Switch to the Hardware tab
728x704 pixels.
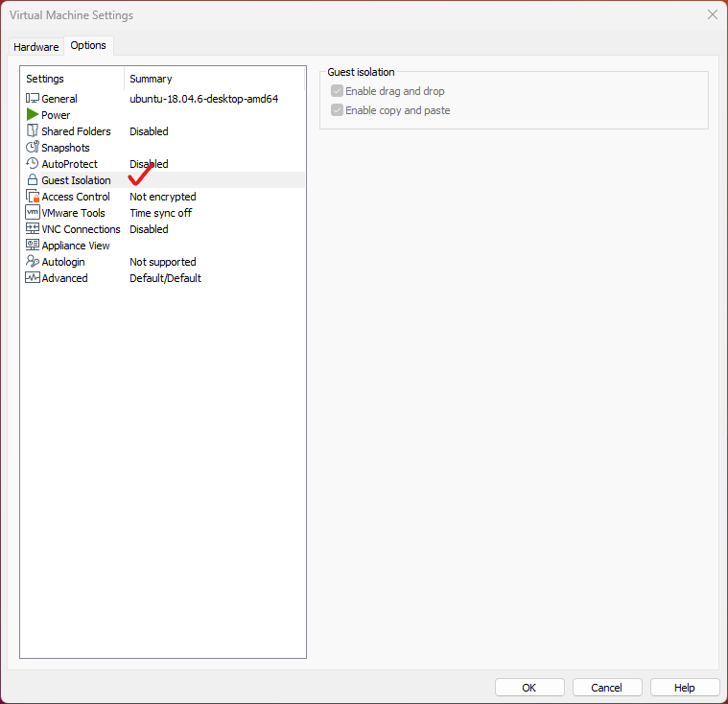pyautogui.click(x=35, y=47)
